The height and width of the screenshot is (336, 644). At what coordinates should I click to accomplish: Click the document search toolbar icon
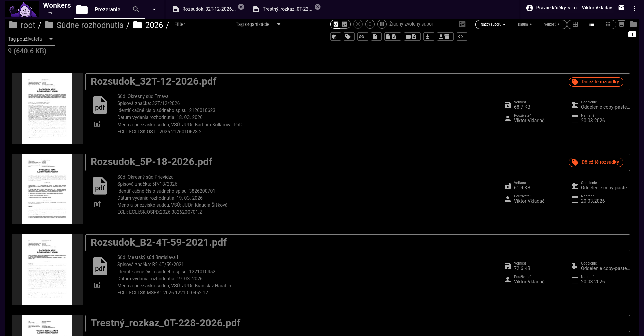(x=392, y=37)
